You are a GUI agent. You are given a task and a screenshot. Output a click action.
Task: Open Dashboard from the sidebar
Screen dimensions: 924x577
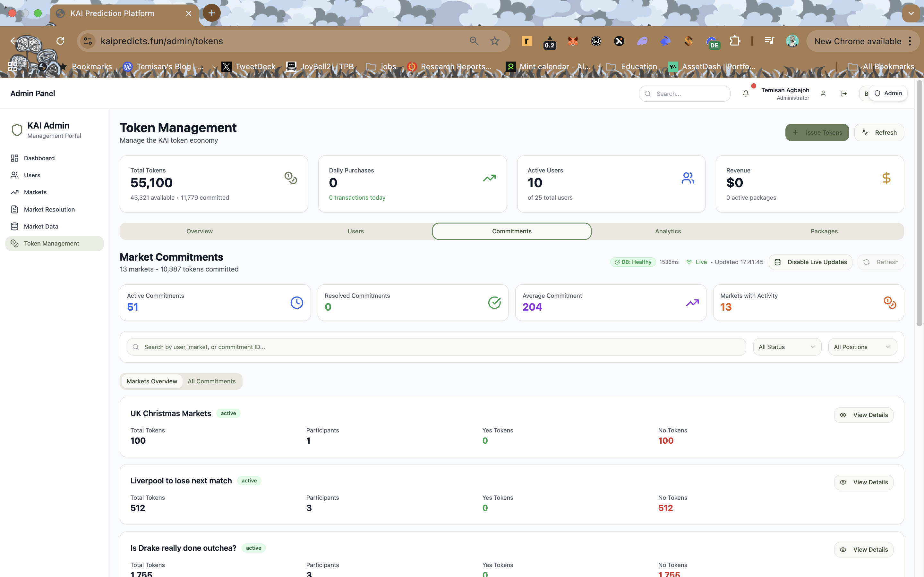39,158
